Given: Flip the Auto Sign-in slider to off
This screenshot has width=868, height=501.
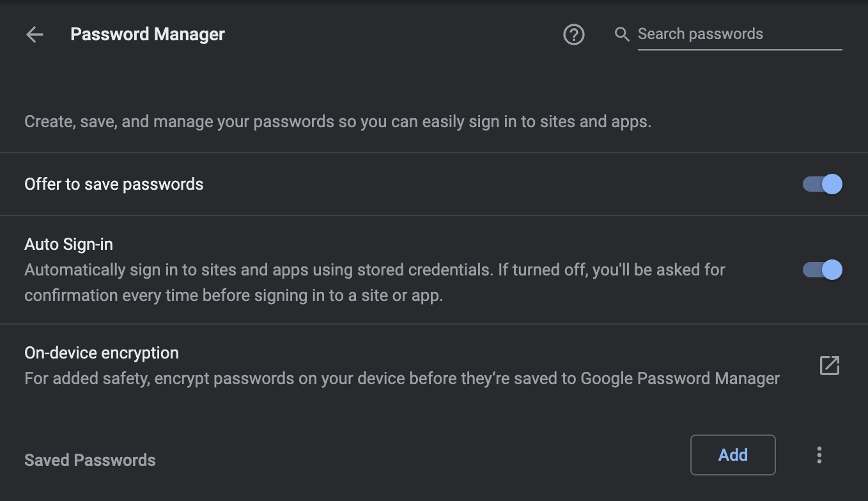Looking at the screenshot, I should point(821,270).
